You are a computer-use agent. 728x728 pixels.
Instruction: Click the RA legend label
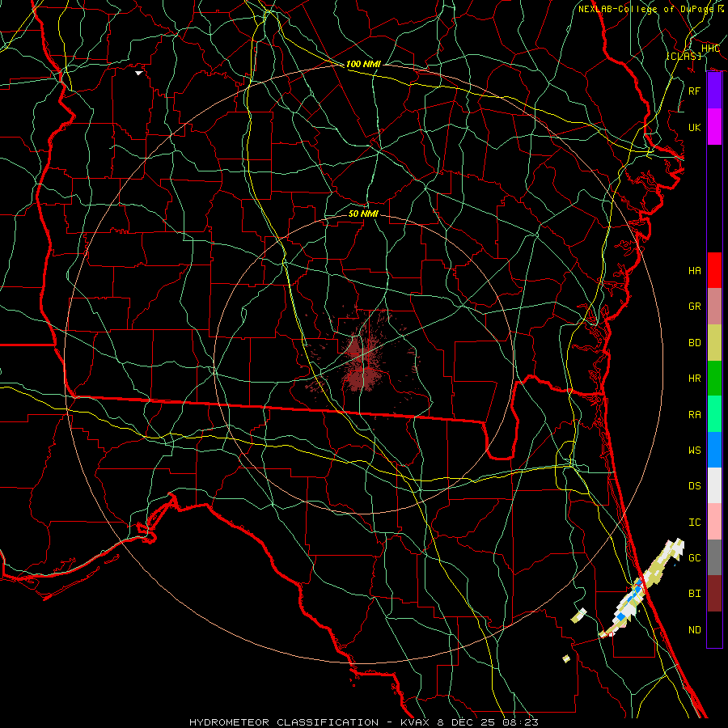695,414
